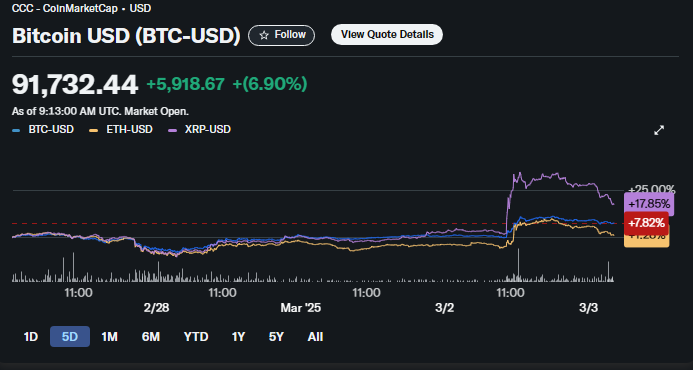This screenshot has height=370, width=693.
Task: Click the Bitcoin USD (BTC-USD) title
Action: point(126,36)
